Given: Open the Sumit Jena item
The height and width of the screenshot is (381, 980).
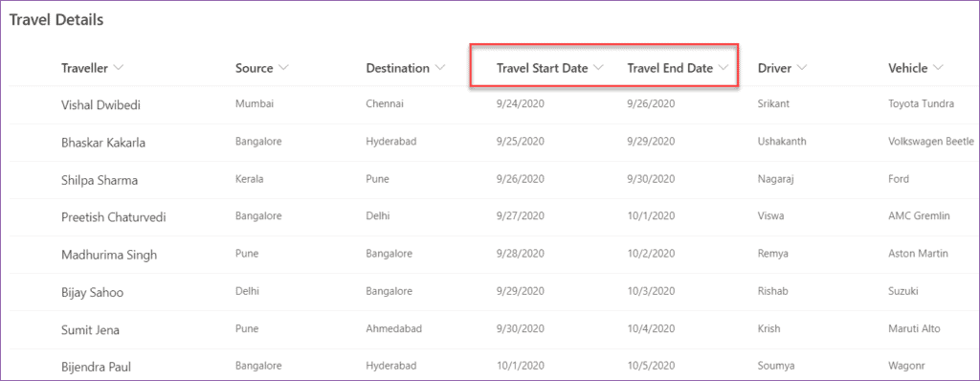Looking at the screenshot, I should coord(89,329).
